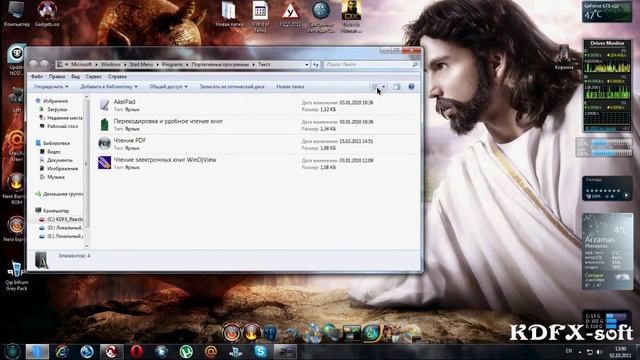Open Explorer help via question mark icon
Screen dimensions: 640x360
pyautogui.click(x=411, y=87)
